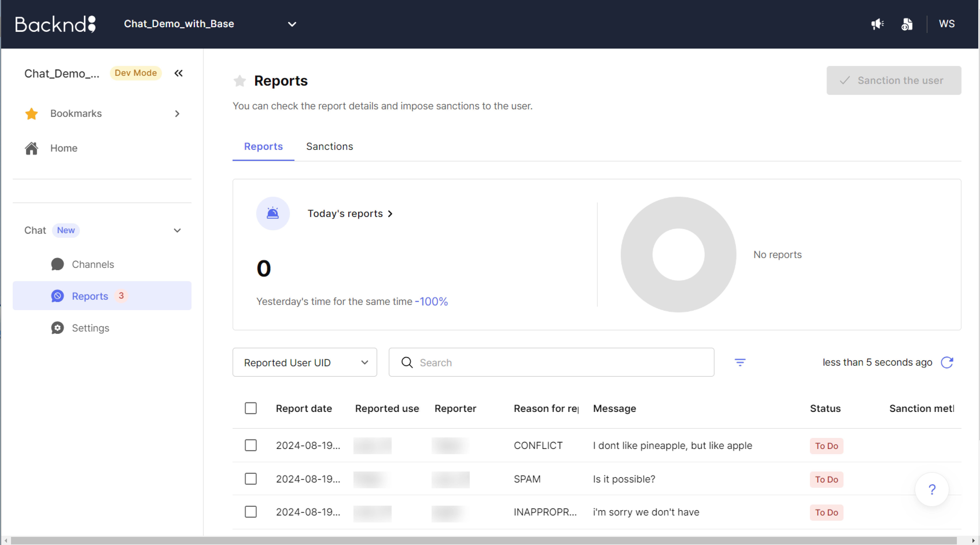This screenshot has height=545, width=980.
Task: Refresh the report list
Action: pyautogui.click(x=947, y=362)
